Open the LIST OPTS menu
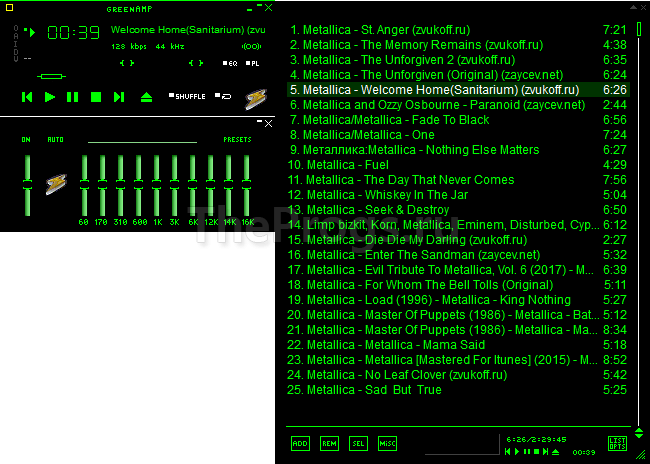Screen dimensions: 650x464 click(617, 443)
